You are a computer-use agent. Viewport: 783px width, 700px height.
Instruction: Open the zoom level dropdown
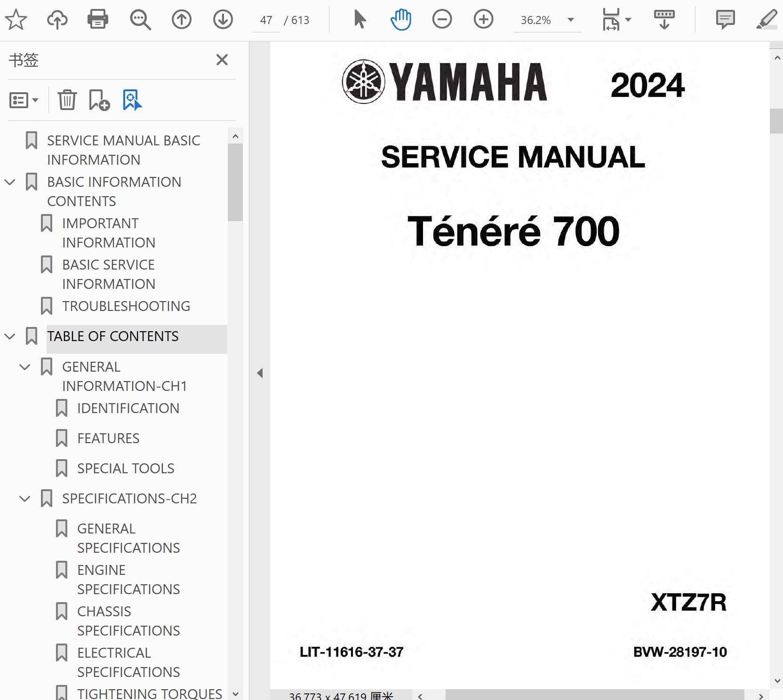click(x=571, y=20)
